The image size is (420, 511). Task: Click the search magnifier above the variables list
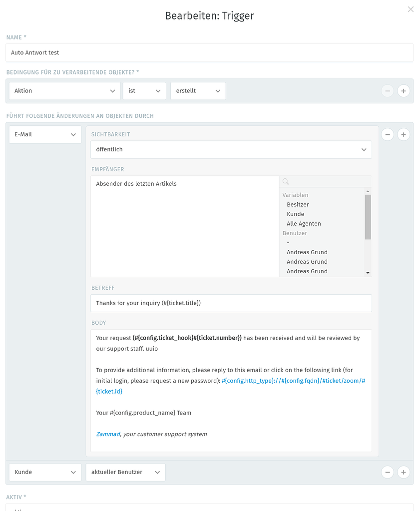coord(285,181)
